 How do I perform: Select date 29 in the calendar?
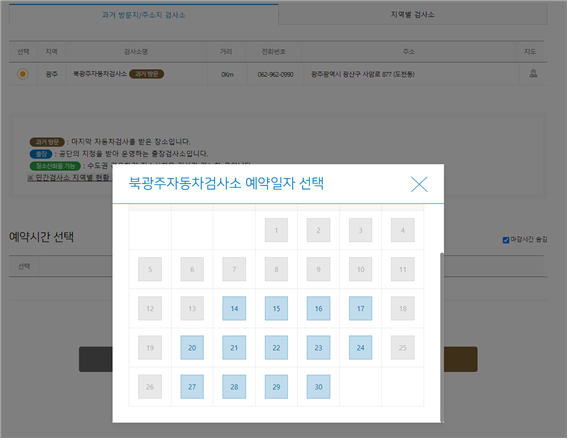[x=277, y=388]
